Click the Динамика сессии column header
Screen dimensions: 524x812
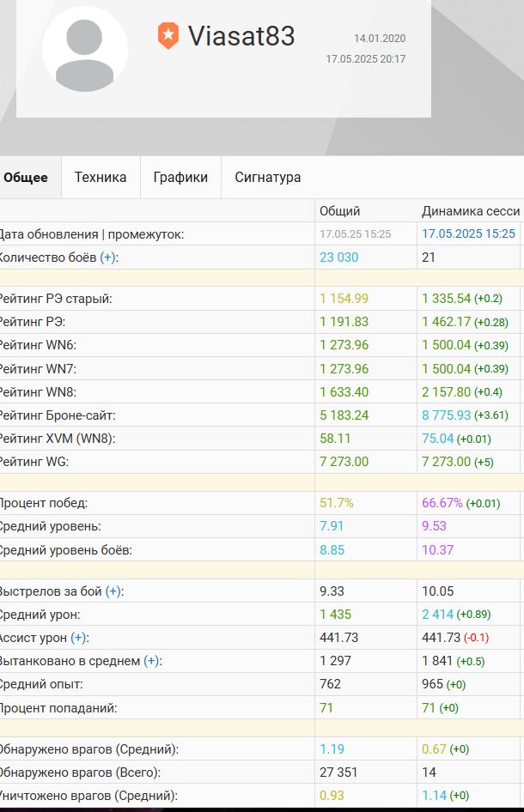coord(471,211)
